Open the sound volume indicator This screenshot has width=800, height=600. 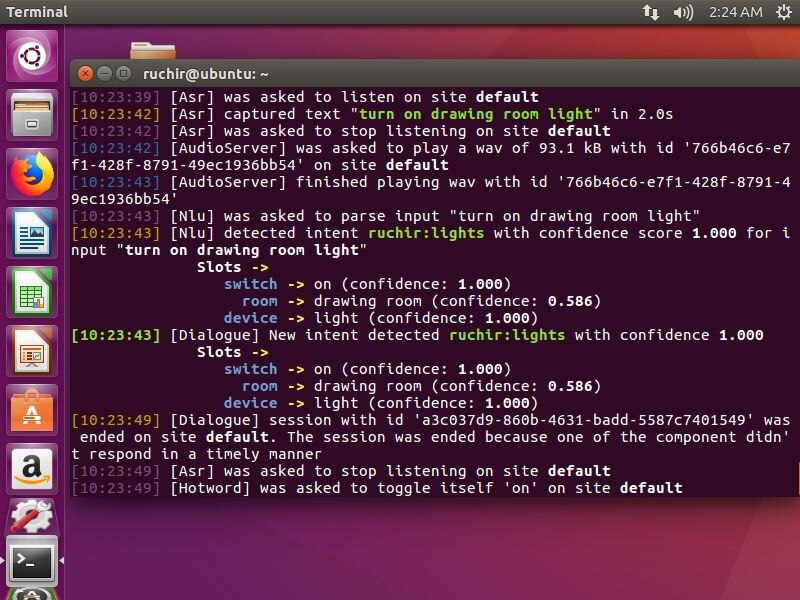pos(683,12)
